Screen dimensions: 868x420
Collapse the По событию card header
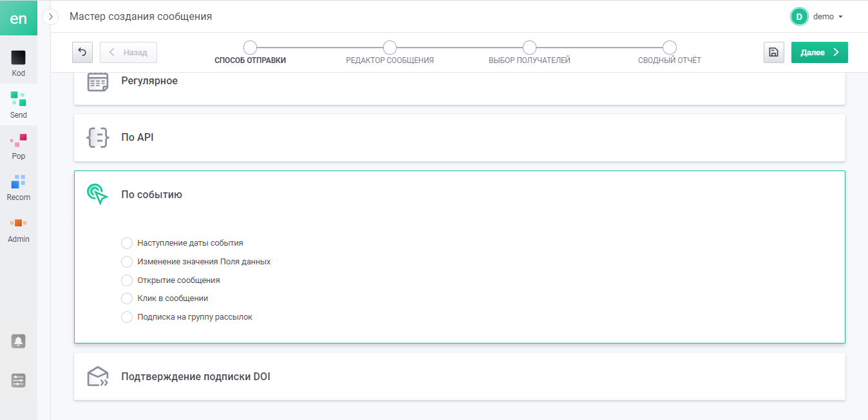point(460,194)
